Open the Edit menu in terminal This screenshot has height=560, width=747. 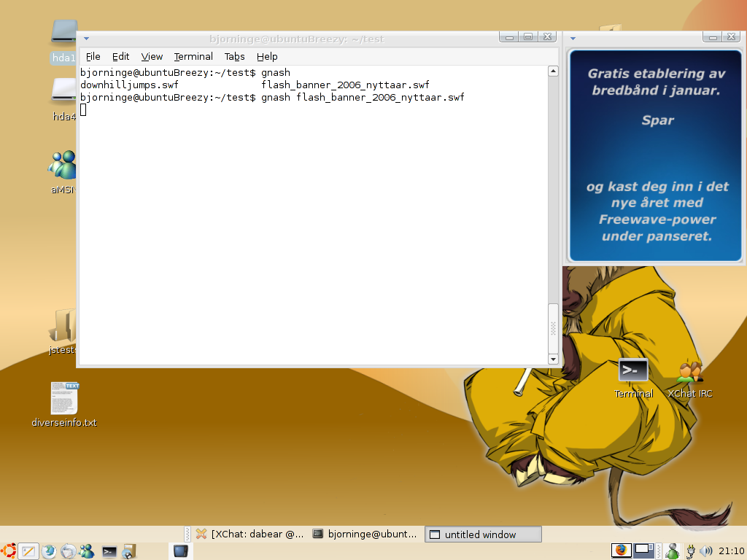point(120,57)
